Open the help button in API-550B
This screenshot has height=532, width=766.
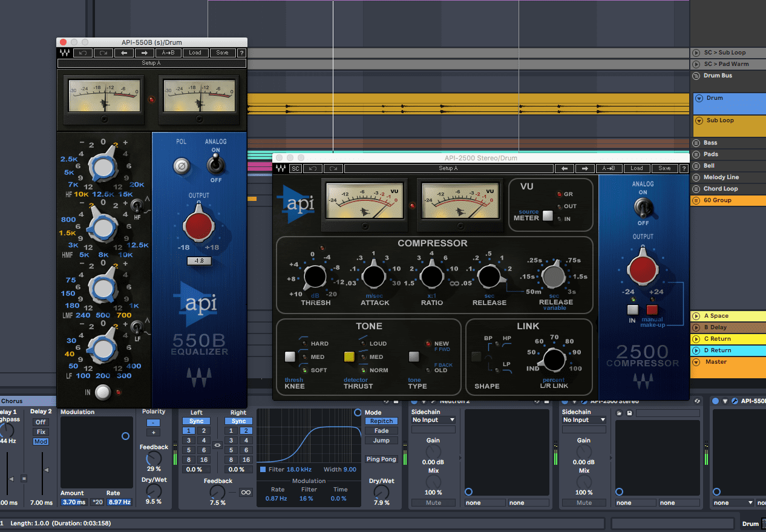(x=241, y=53)
